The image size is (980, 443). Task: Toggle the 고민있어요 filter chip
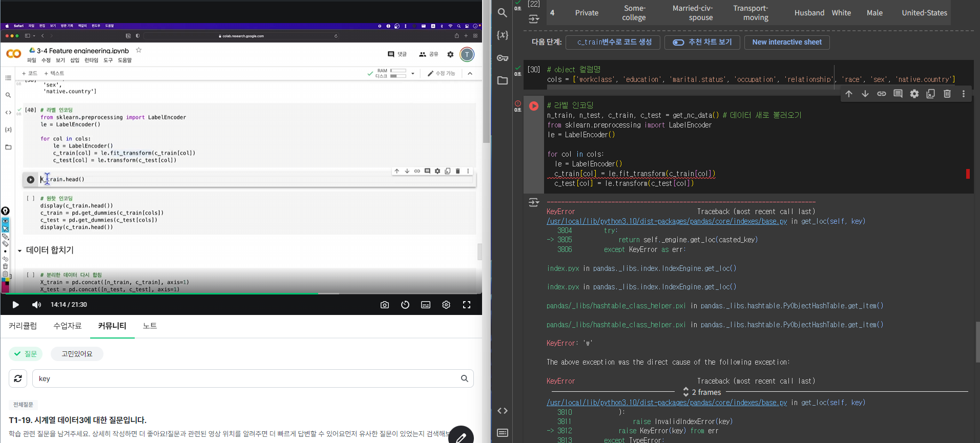tap(77, 354)
